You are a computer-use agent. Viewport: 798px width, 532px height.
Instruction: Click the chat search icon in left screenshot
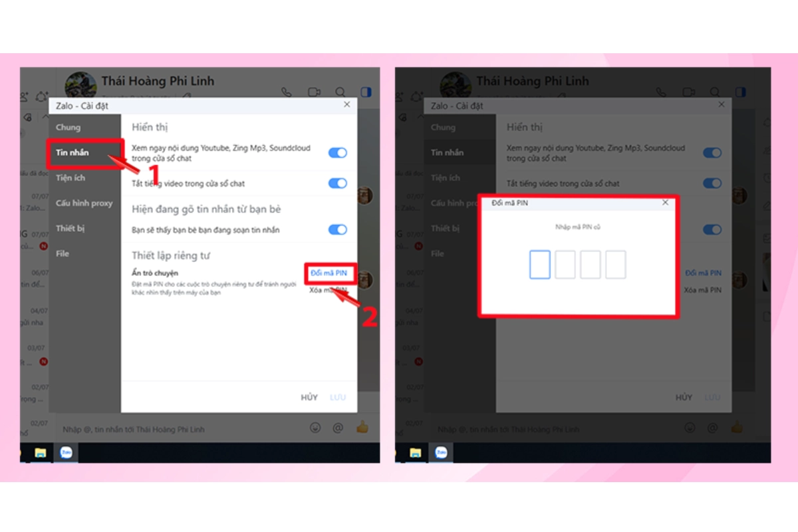pyautogui.click(x=340, y=92)
